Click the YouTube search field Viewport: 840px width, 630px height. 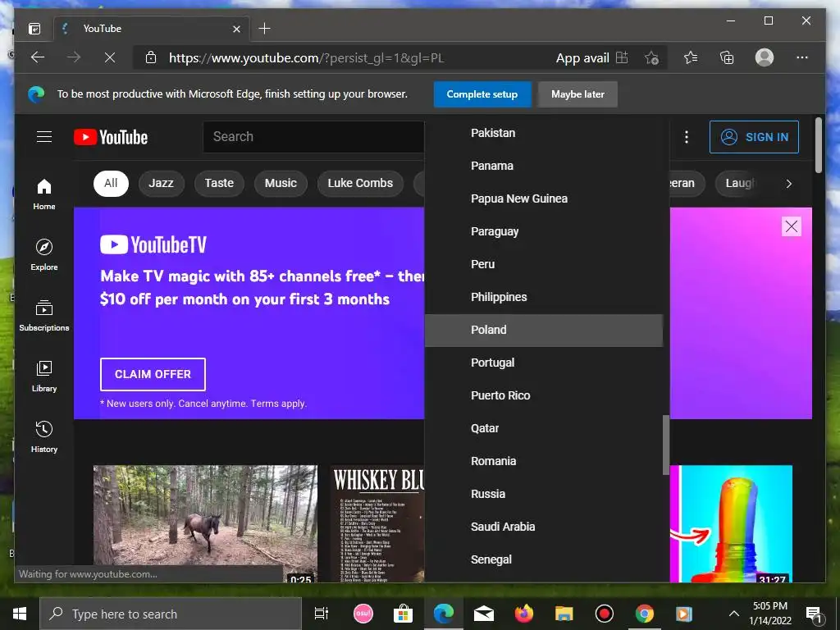(x=313, y=137)
